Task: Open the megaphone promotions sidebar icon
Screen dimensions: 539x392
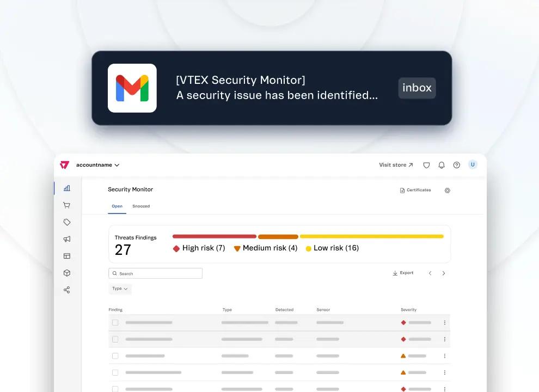Action: coord(67,239)
